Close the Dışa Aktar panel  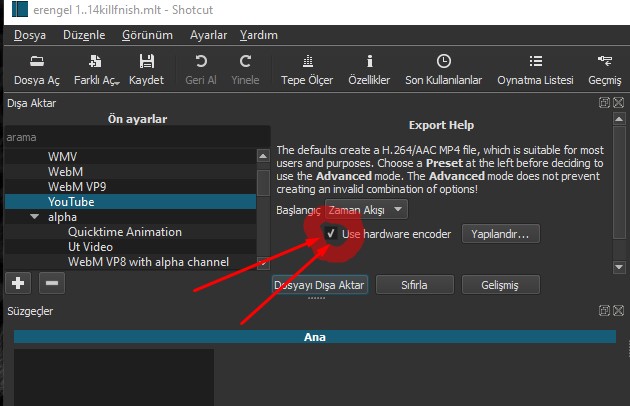[619, 103]
